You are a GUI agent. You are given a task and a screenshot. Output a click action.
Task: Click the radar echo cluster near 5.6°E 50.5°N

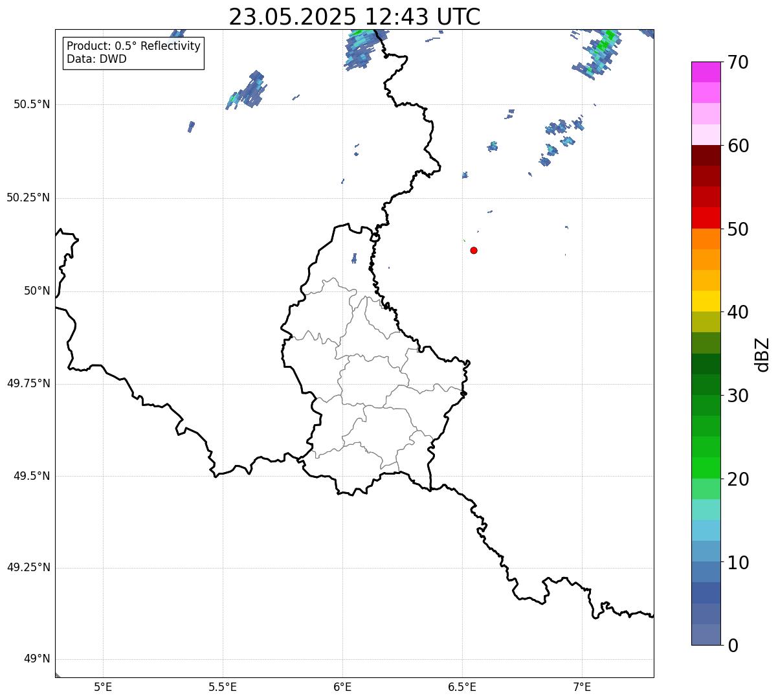pos(247,89)
